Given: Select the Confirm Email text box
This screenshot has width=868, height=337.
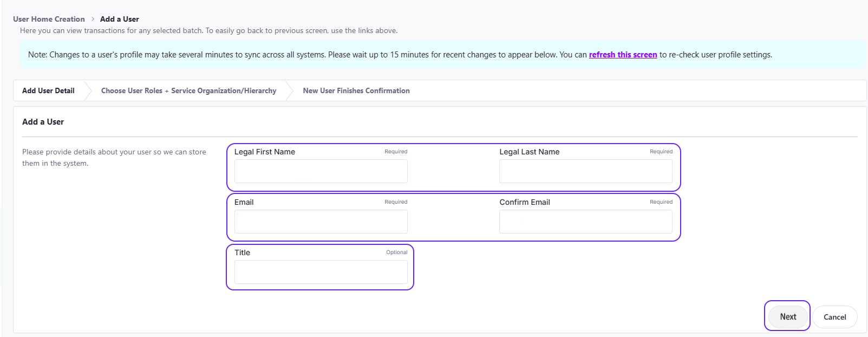Looking at the screenshot, I should click(585, 222).
